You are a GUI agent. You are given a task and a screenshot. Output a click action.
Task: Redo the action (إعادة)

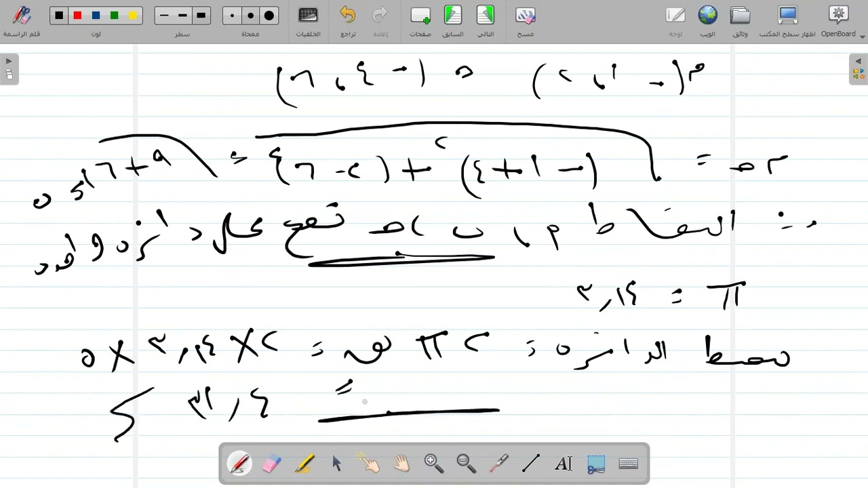coord(380,21)
